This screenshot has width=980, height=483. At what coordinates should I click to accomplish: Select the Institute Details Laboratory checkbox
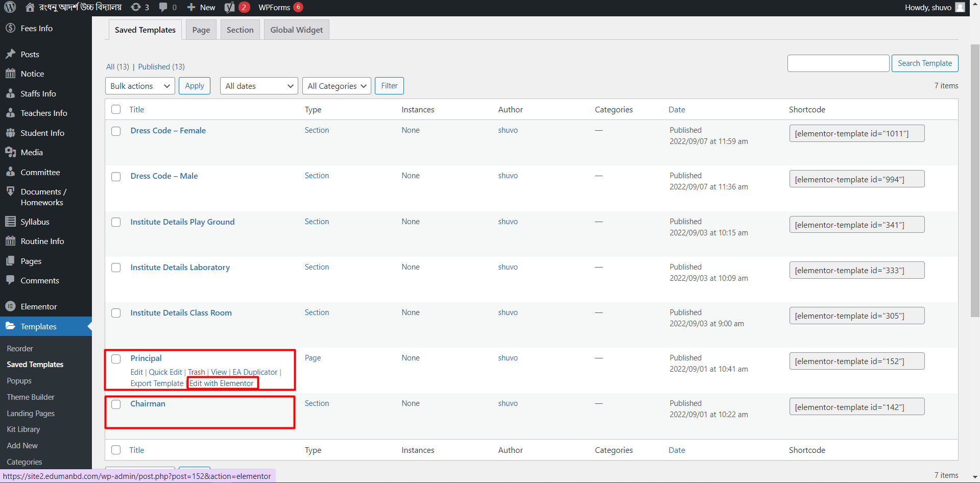coord(116,268)
